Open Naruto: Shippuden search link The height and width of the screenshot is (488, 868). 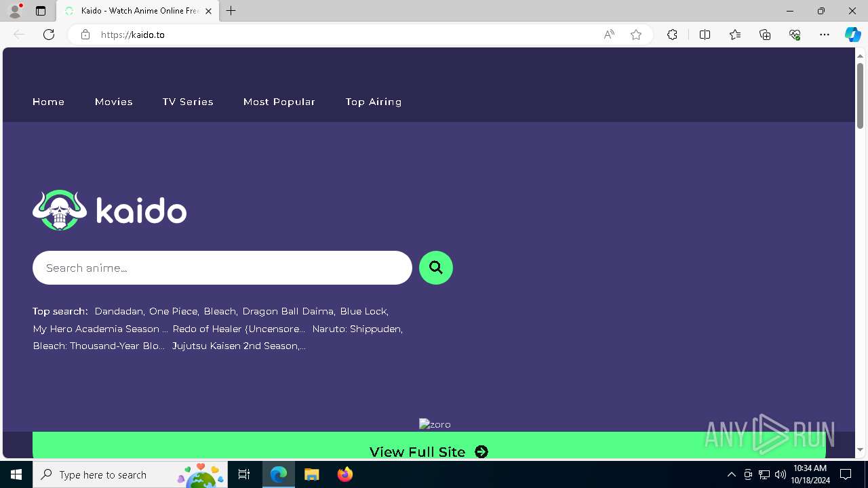point(357,329)
